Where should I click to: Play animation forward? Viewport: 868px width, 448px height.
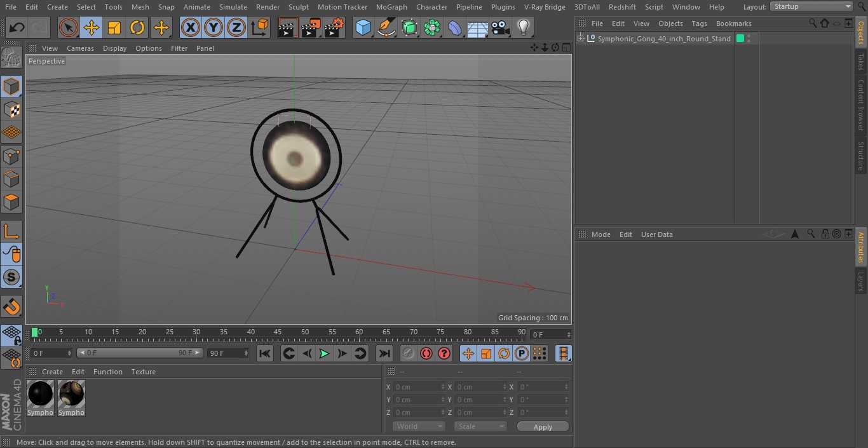[324, 353]
